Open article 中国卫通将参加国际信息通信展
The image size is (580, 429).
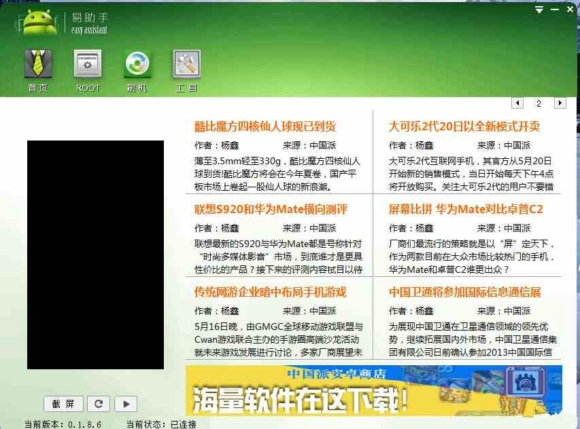click(465, 292)
